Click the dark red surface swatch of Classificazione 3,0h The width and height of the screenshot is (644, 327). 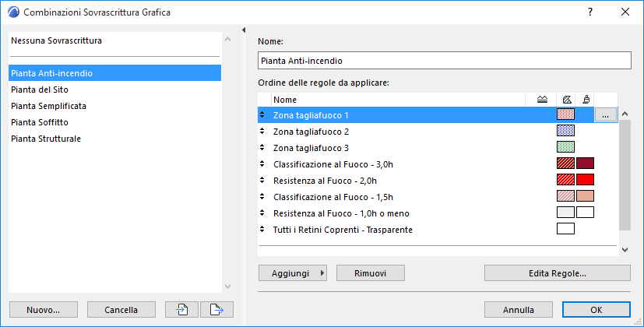[x=585, y=163]
